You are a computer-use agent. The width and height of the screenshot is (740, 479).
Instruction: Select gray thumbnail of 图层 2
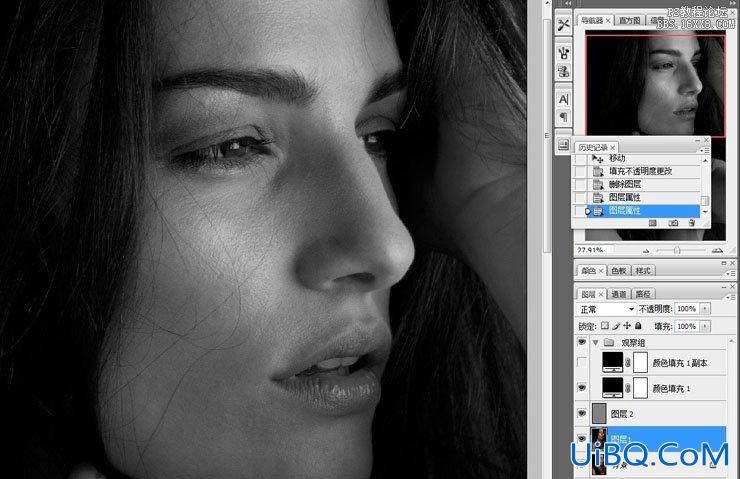[598, 413]
